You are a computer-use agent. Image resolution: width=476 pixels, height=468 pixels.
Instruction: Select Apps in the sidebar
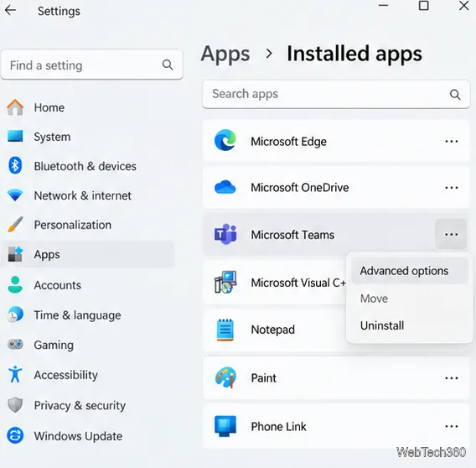click(88, 254)
